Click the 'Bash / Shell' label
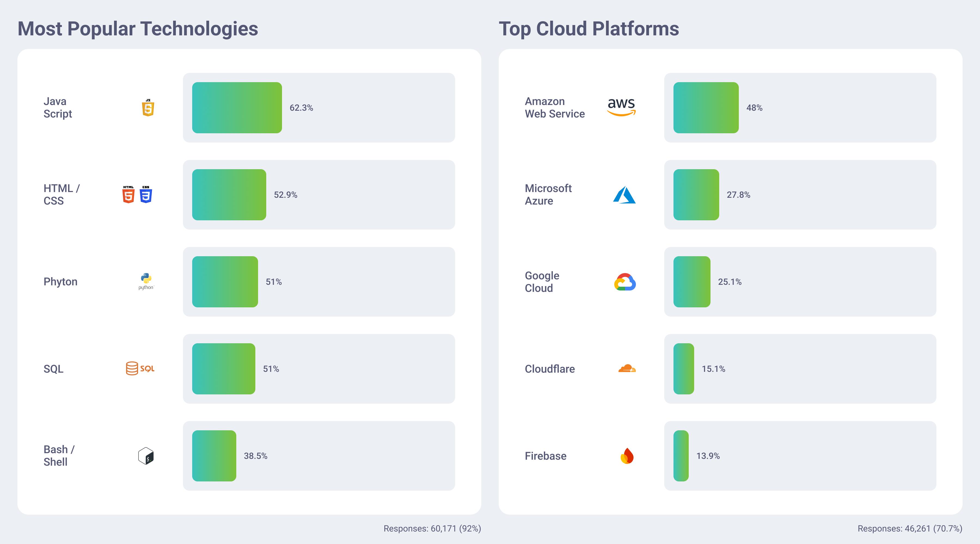Image resolution: width=980 pixels, height=544 pixels. pos(59,456)
